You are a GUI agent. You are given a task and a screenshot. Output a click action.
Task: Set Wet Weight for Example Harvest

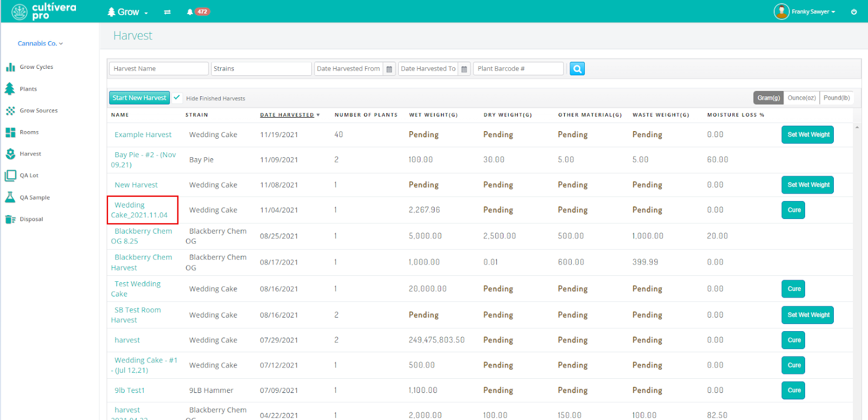(808, 135)
